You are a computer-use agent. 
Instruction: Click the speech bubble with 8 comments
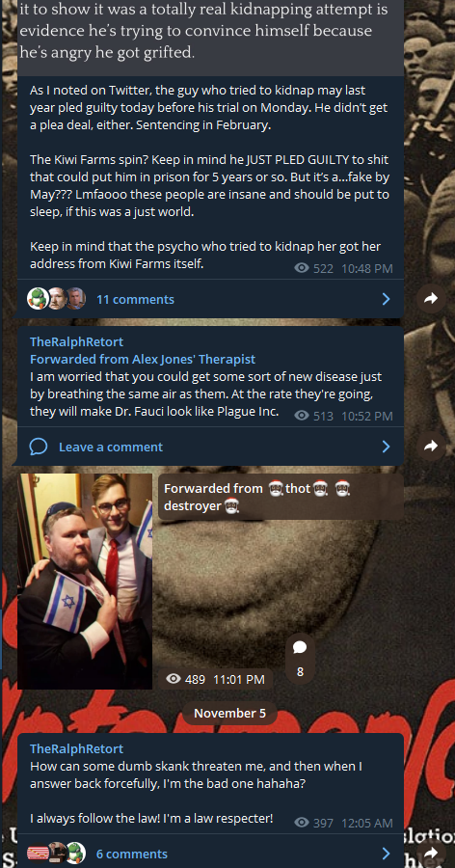(300, 659)
